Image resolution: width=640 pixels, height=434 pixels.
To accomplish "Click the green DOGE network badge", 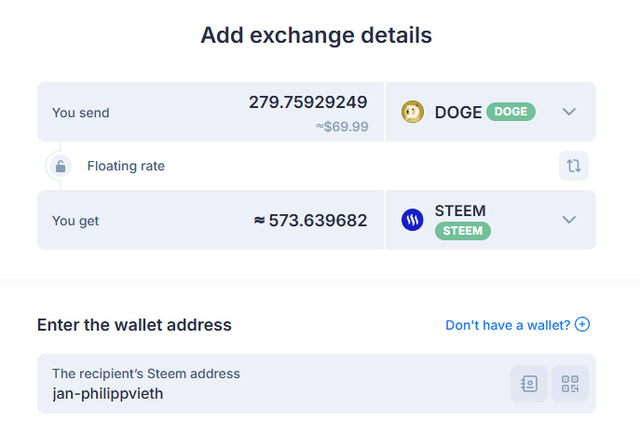I will click(x=511, y=112).
